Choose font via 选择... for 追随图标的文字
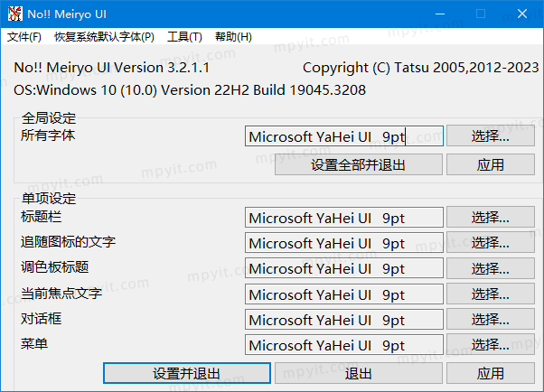This screenshot has width=544, height=392. pos(490,242)
